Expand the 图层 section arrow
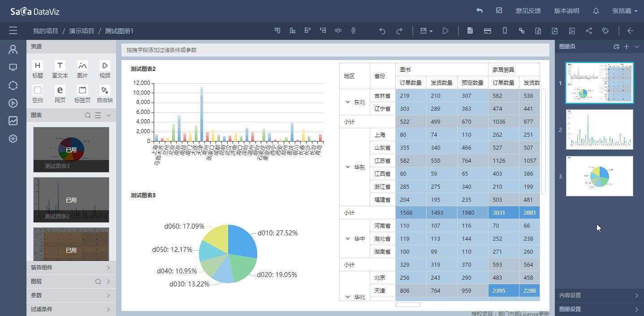The height and width of the screenshot is (316, 644). pos(108,282)
